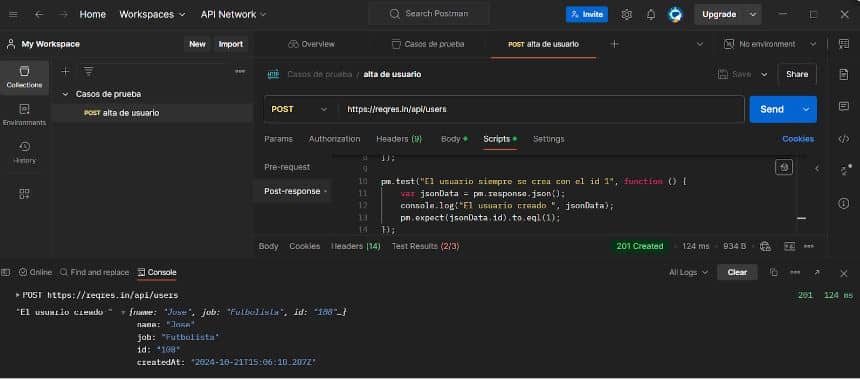Switch to the Overview tab
Screen dimensions: 860x379
point(312,44)
